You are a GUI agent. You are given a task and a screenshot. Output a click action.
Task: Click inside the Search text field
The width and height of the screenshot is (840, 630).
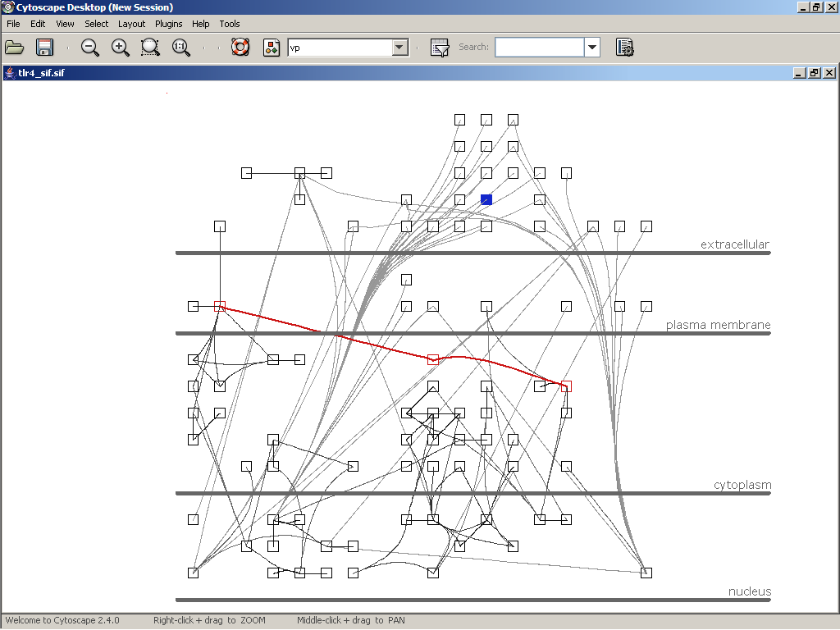pos(539,48)
